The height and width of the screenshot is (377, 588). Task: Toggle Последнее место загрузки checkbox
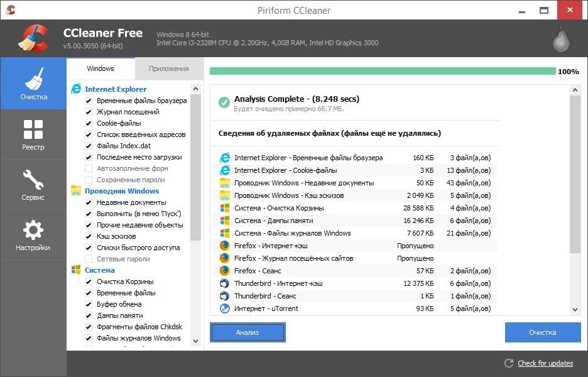click(89, 157)
